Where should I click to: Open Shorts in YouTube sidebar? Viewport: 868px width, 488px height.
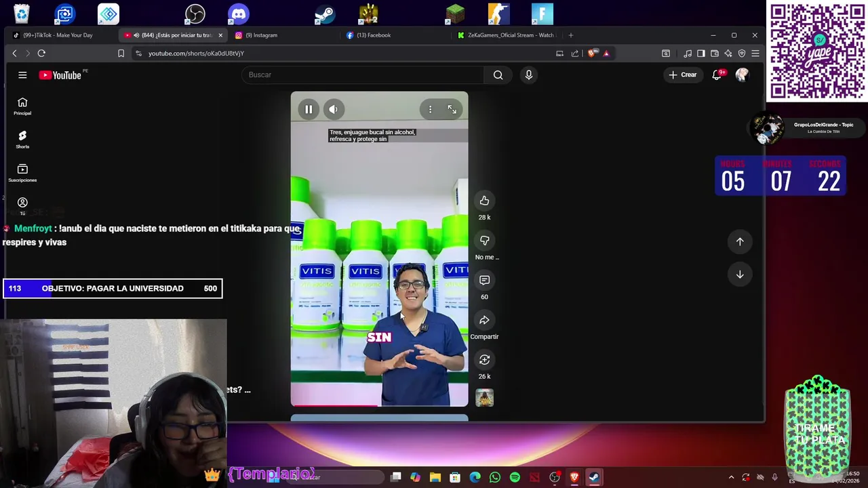click(22, 140)
